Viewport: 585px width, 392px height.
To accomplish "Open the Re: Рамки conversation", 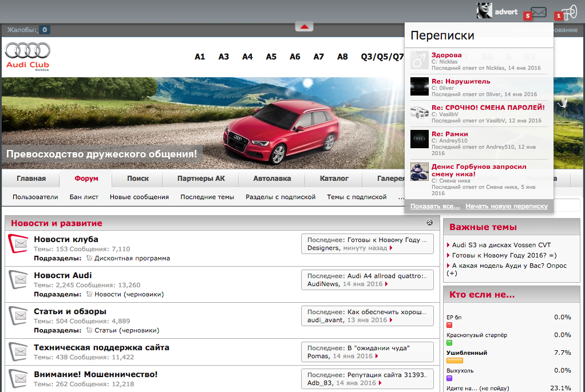I will (x=449, y=134).
